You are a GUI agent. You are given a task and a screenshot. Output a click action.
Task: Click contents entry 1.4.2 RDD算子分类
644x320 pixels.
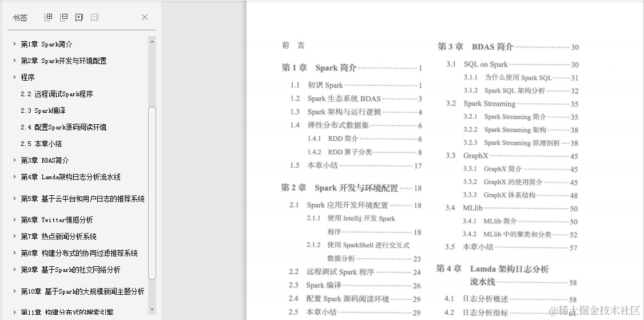[x=339, y=152]
